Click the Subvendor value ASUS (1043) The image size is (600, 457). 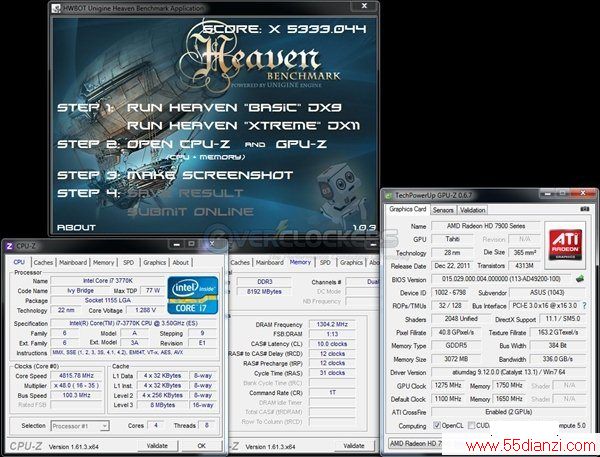click(547, 292)
